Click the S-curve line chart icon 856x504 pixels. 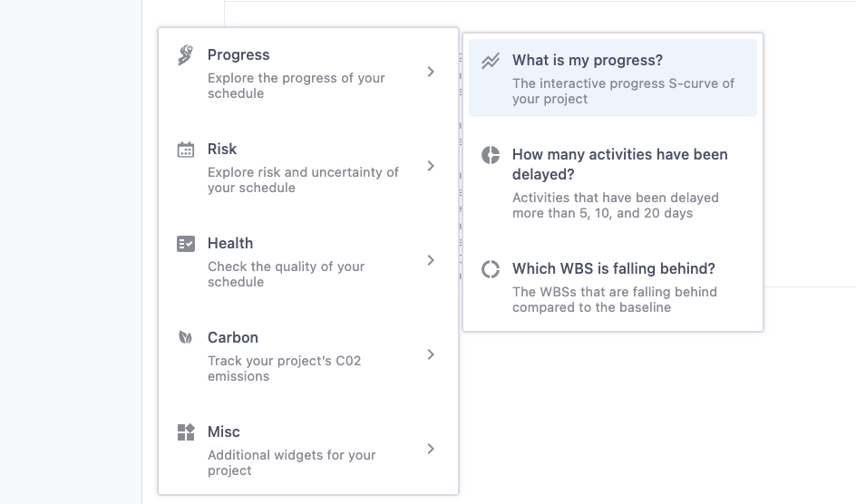pyautogui.click(x=491, y=61)
